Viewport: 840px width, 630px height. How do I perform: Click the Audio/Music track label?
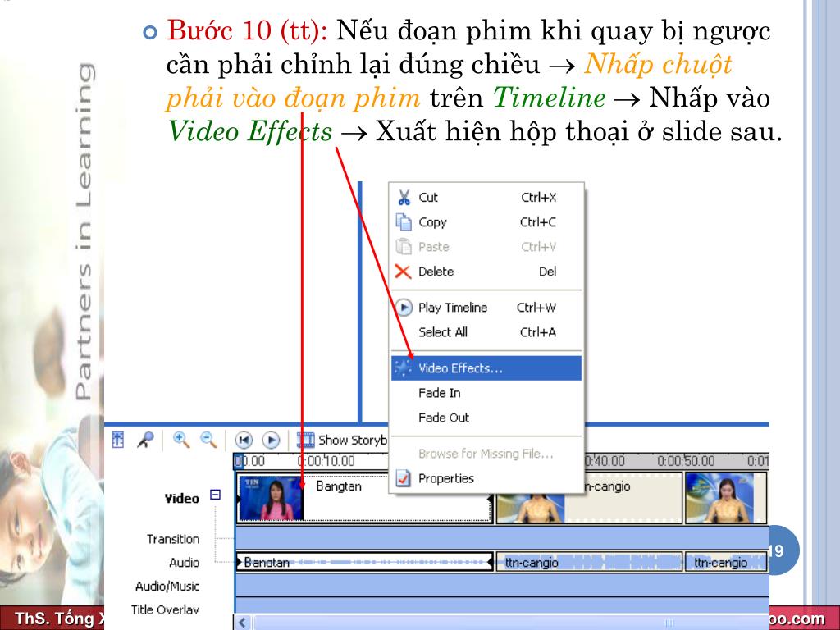(167, 586)
